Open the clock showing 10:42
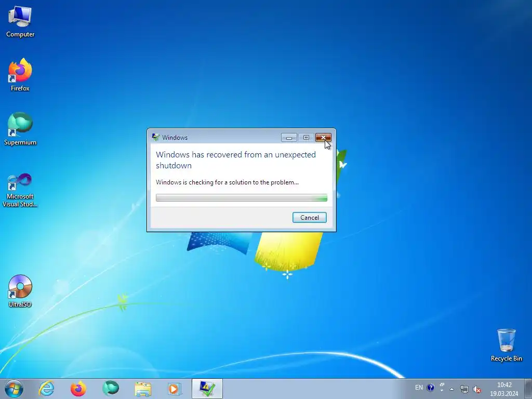 pyautogui.click(x=504, y=389)
